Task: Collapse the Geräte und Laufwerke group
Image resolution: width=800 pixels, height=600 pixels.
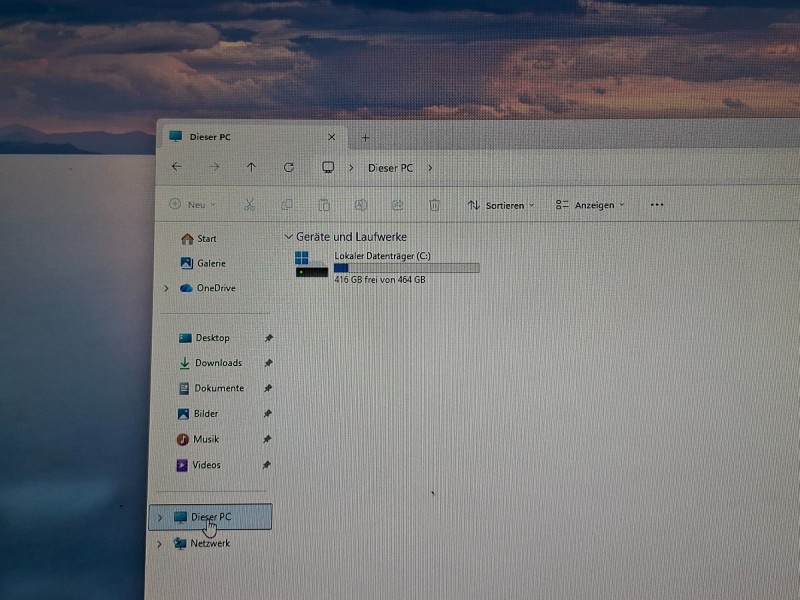Action: 289,237
